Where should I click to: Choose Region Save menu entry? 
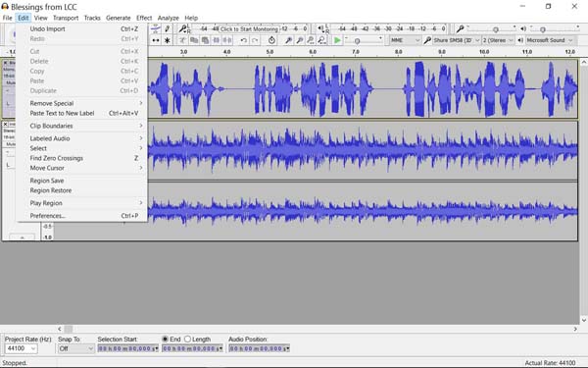(81, 181)
